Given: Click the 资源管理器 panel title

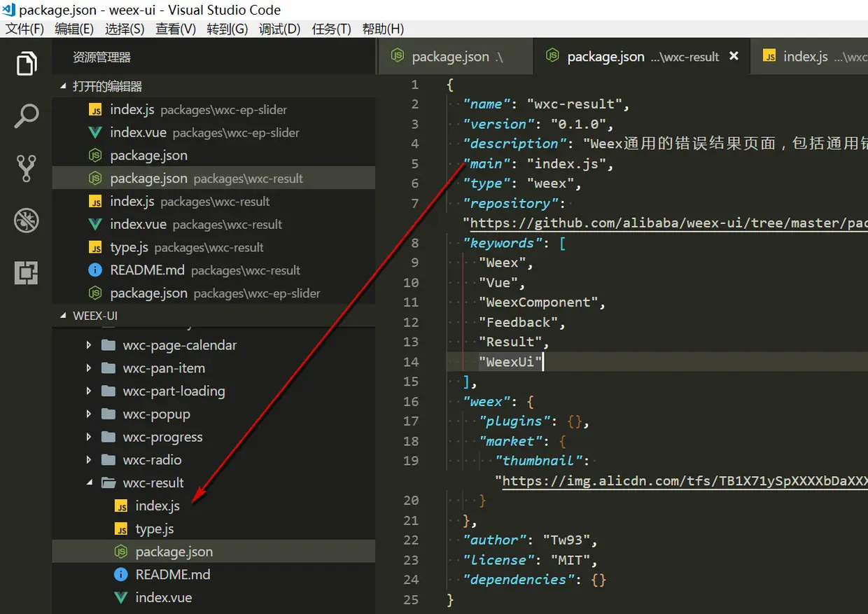Looking at the screenshot, I should [101, 57].
